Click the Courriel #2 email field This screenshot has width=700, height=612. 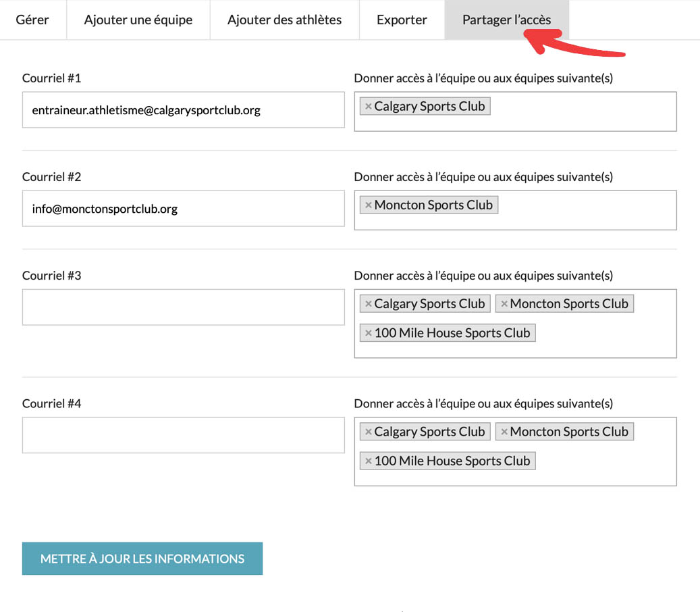click(183, 209)
